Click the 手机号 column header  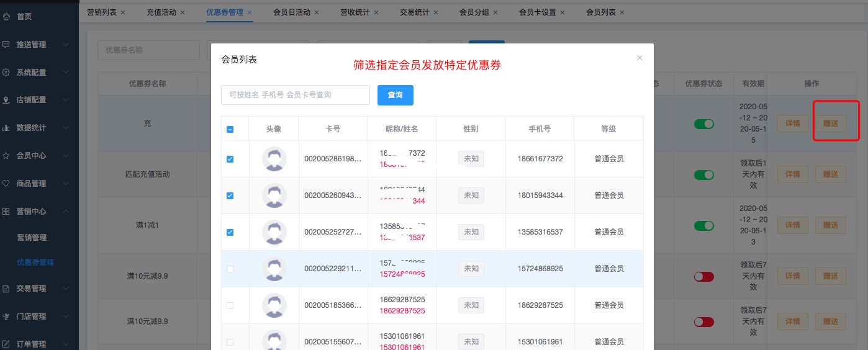pos(540,129)
